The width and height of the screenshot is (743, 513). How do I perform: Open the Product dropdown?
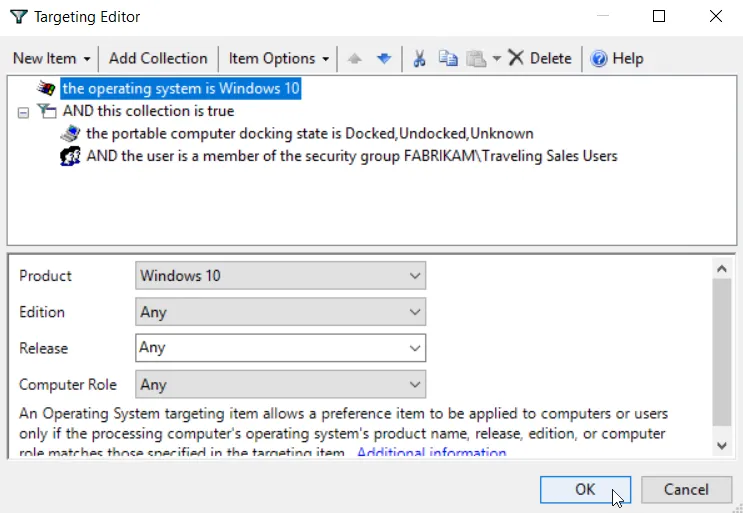coord(281,276)
